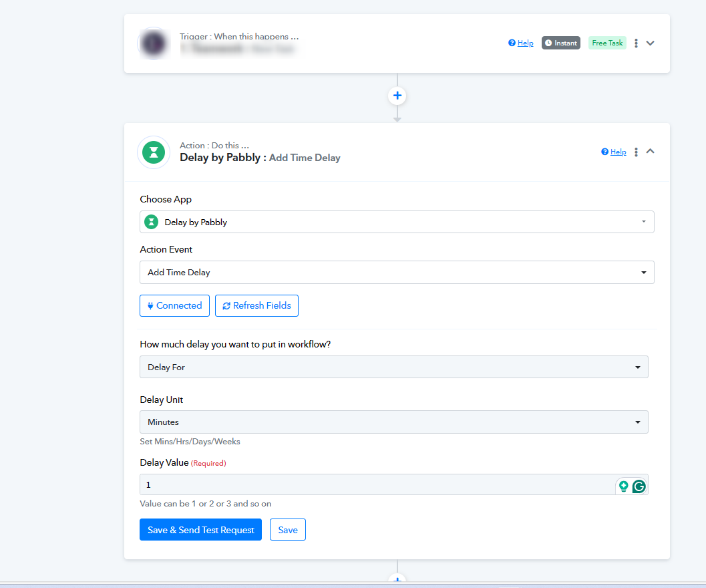Open three-dot menu of Delay action step
This screenshot has width=706, height=588.
[x=636, y=152]
